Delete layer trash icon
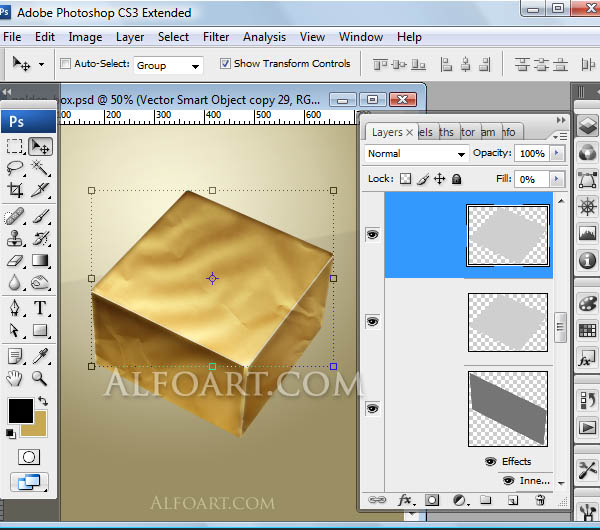Viewport: 600px width, 530px height. tap(540, 500)
